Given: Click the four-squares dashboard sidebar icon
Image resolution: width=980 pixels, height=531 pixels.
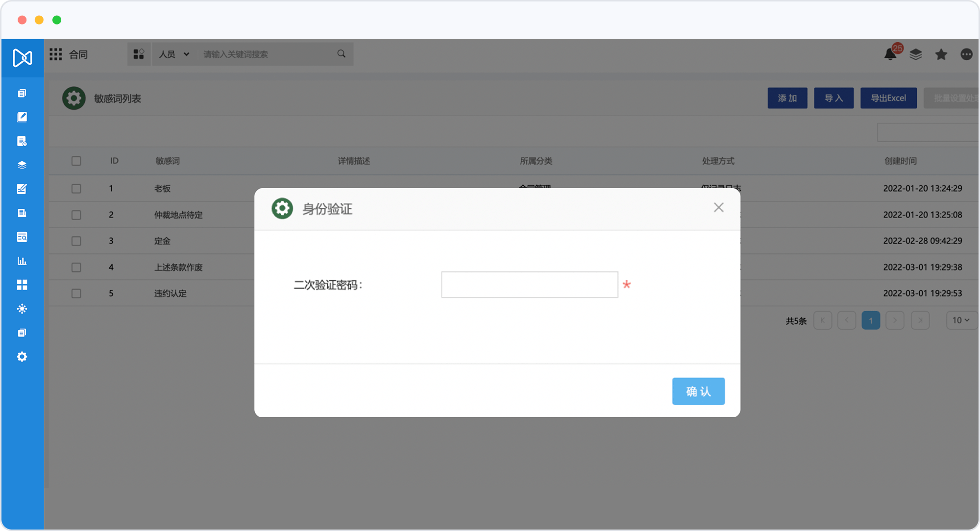Looking at the screenshot, I should coord(22,285).
